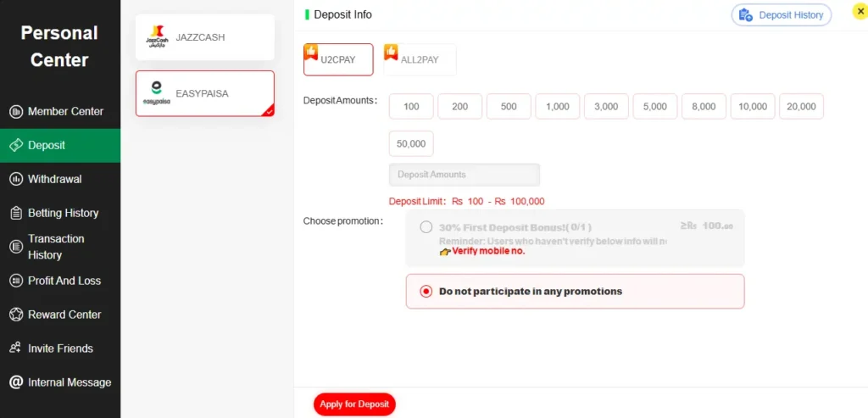
Task: Pick the 5,000 deposit amount
Action: point(655,106)
